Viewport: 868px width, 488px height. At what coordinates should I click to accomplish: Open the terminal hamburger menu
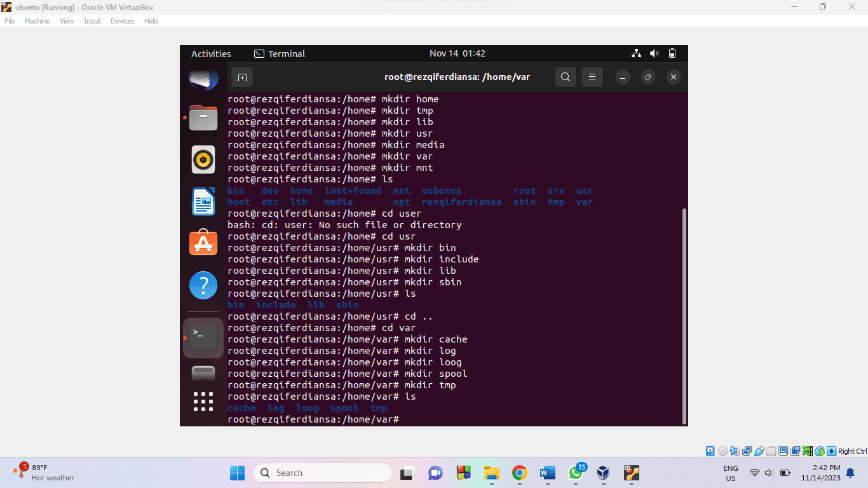pyautogui.click(x=592, y=77)
